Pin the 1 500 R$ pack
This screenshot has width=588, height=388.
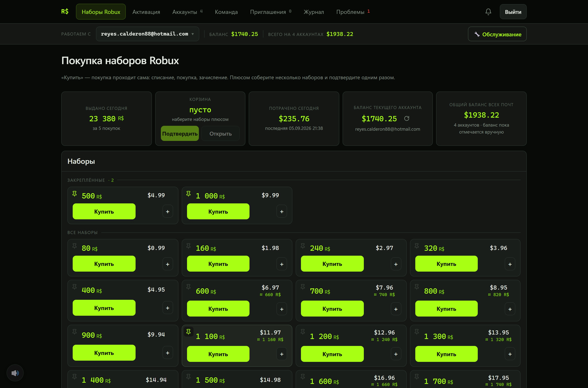[188, 377]
